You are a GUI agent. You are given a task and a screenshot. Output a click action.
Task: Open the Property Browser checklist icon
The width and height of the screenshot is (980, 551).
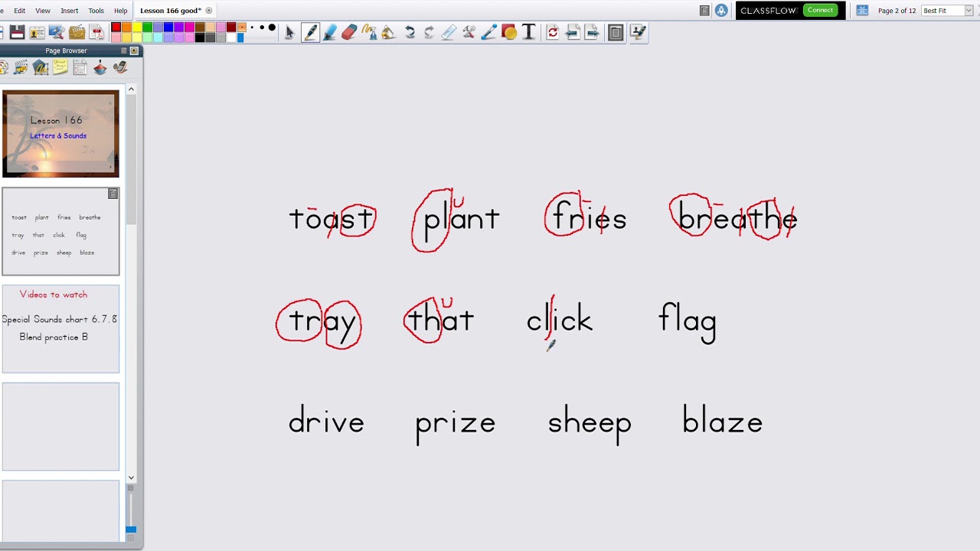pyautogui.click(x=80, y=67)
